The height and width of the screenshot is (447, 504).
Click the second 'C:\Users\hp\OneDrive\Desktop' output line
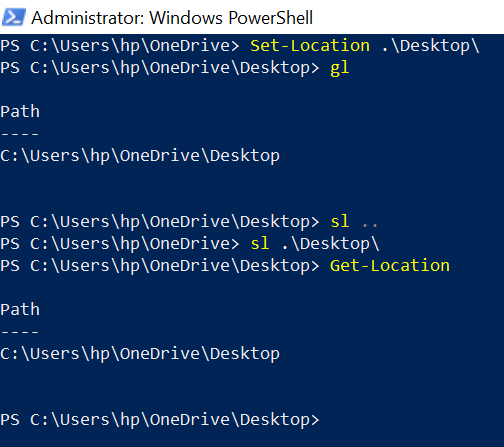coord(140,354)
